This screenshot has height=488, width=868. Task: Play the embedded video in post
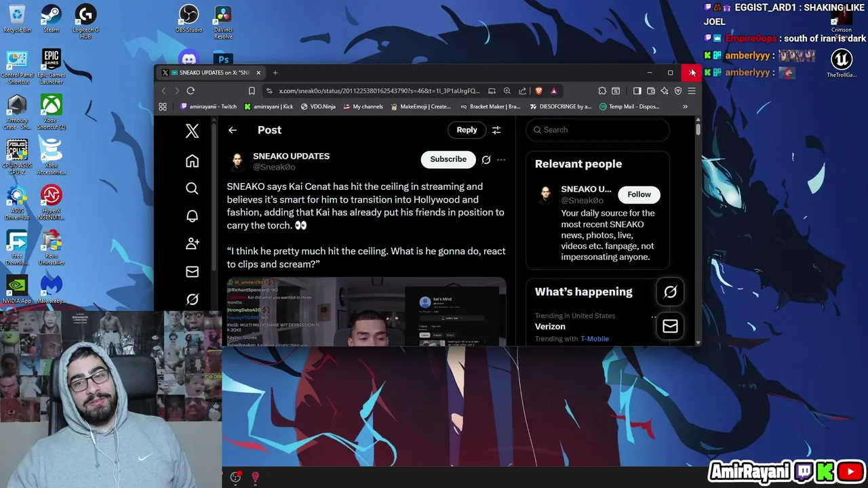[366, 312]
